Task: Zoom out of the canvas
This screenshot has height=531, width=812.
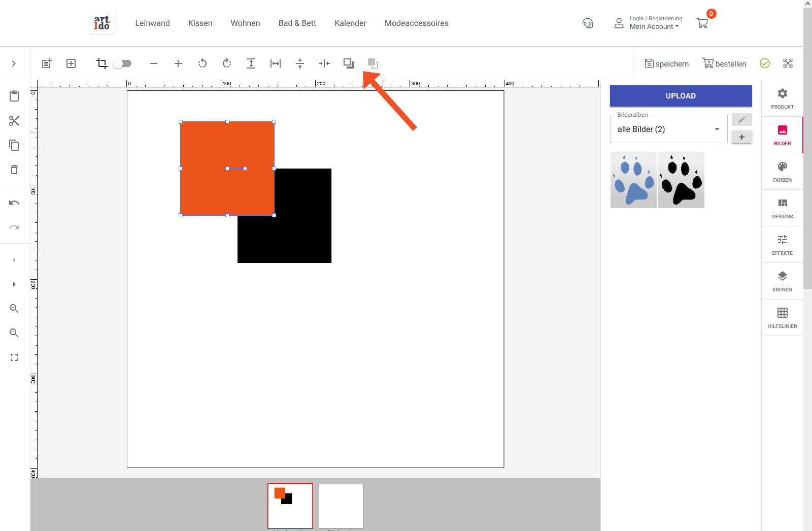Action: [x=14, y=333]
